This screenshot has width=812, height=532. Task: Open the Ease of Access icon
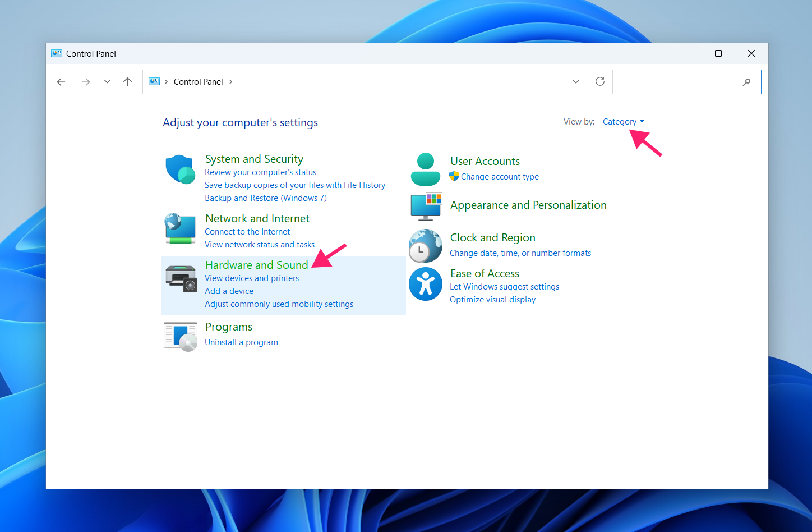(426, 284)
